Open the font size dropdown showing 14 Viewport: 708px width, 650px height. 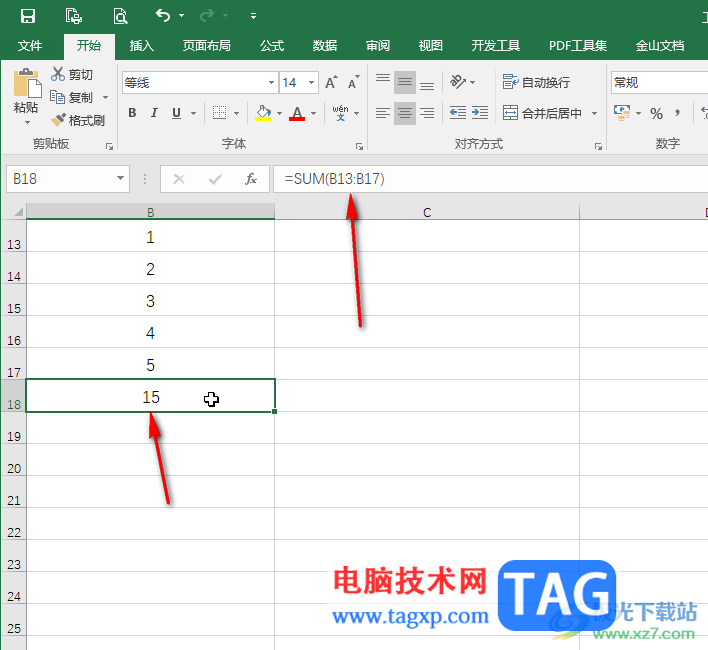(311, 83)
